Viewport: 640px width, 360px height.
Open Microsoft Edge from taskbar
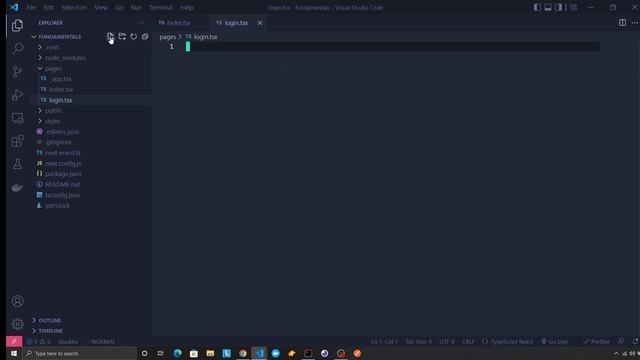tap(178, 353)
